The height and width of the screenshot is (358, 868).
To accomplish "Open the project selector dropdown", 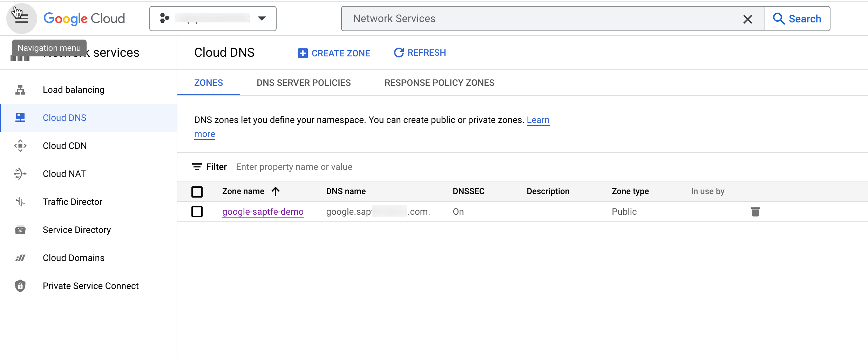I will click(x=213, y=19).
